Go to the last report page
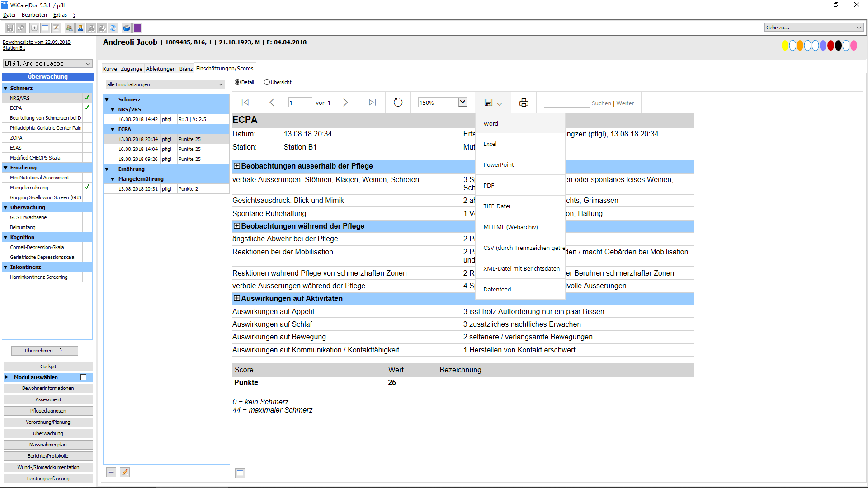The height and width of the screenshot is (488, 868). 372,103
